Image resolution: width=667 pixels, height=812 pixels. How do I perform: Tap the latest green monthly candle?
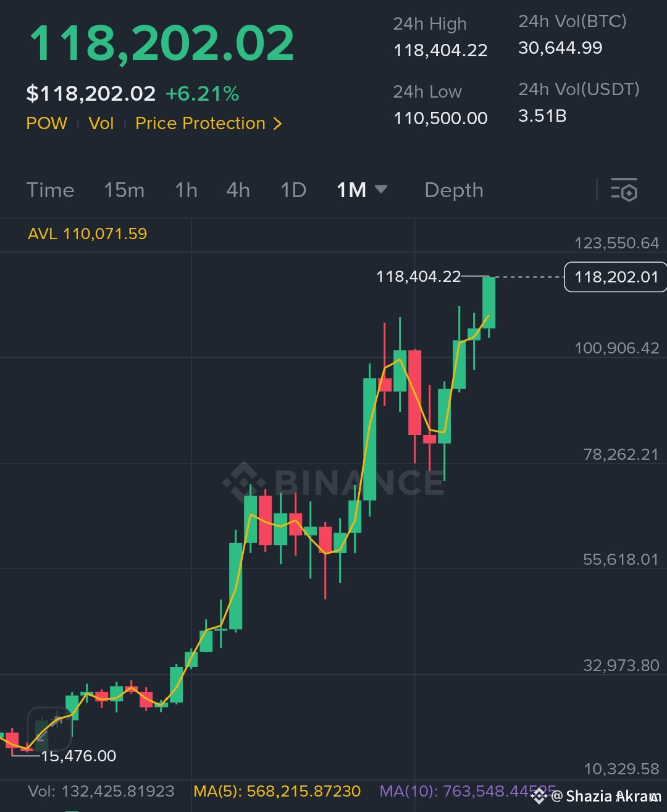tap(489, 302)
